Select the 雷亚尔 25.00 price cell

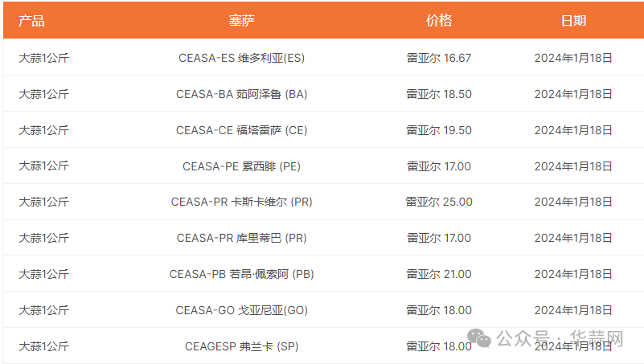[439, 202]
